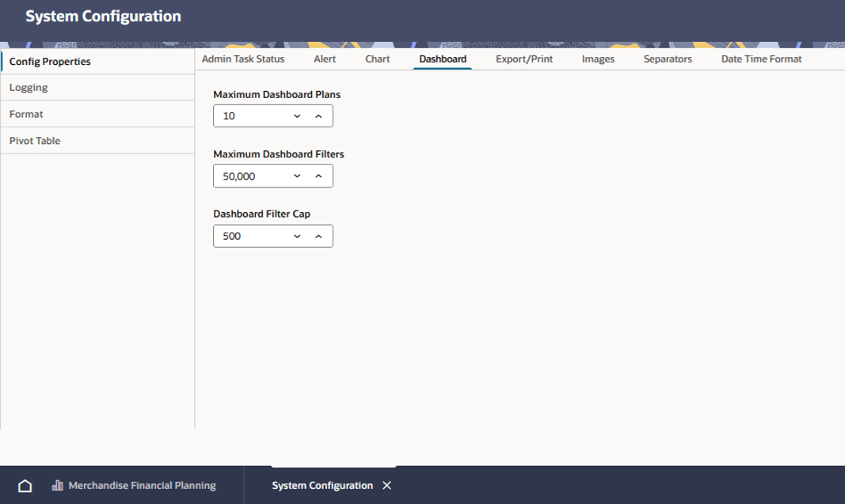Screen dimensions: 845x504
Task: Decrease Dashboard Filter Cap value
Action: [x=297, y=237]
